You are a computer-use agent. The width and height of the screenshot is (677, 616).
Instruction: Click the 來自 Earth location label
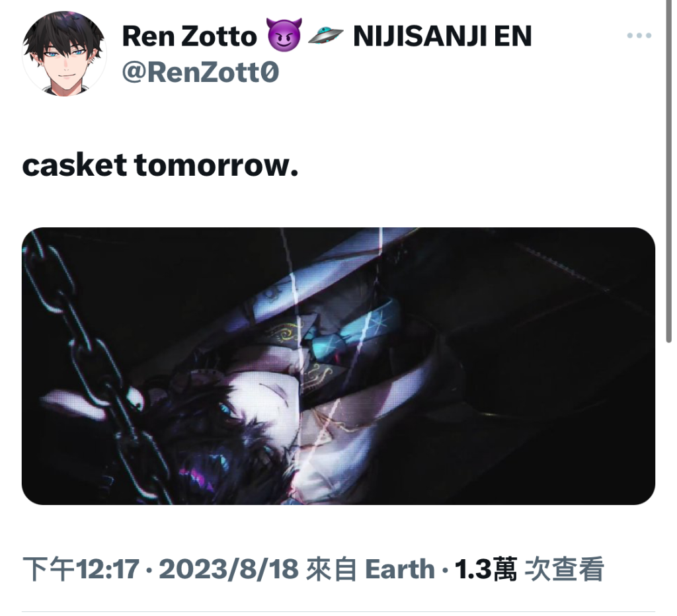coord(370,569)
